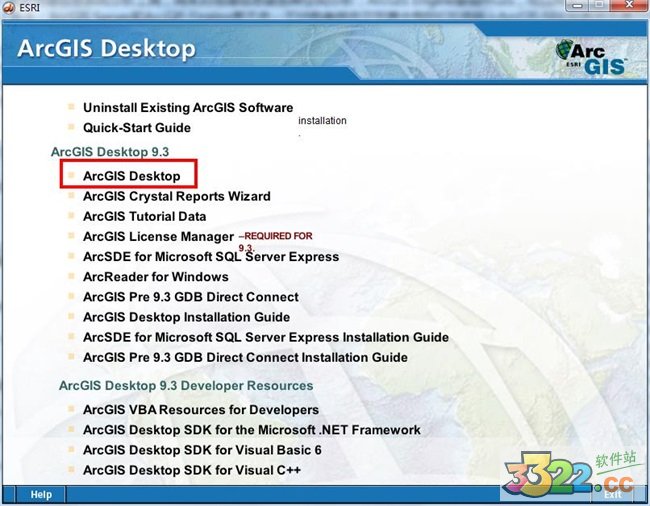This screenshot has width=650, height=506.
Task: Select ArcGIS Desktop SDK for Visual Basic 6
Action: pyautogui.click(x=202, y=450)
